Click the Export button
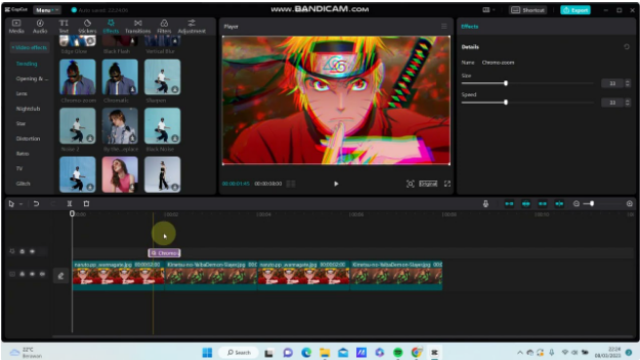The height and width of the screenshot is (360, 640). click(x=575, y=10)
